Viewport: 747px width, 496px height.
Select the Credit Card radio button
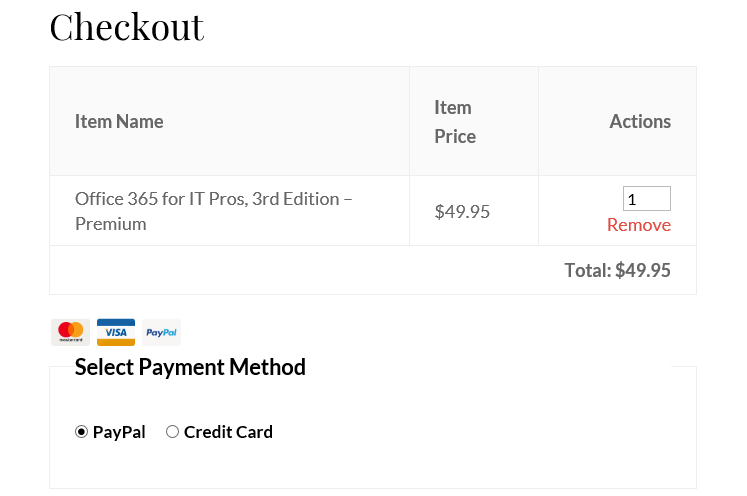[x=172, y=432]
